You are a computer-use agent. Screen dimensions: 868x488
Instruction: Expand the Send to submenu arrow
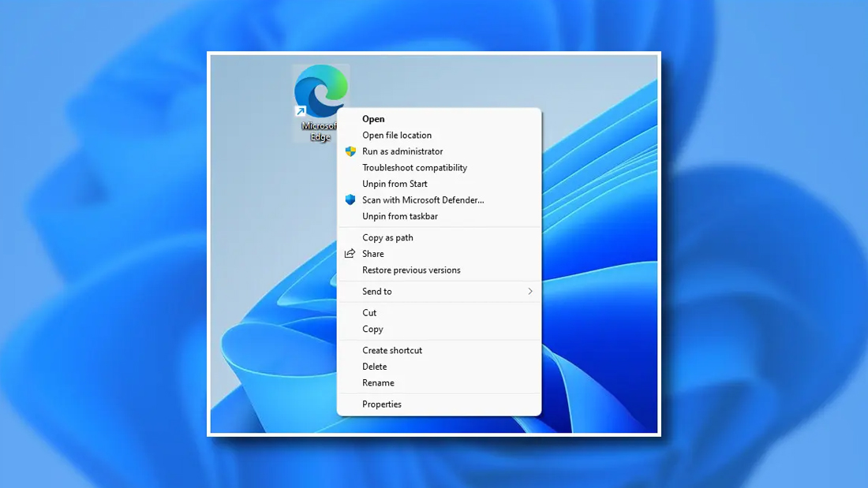coord(529,291)
